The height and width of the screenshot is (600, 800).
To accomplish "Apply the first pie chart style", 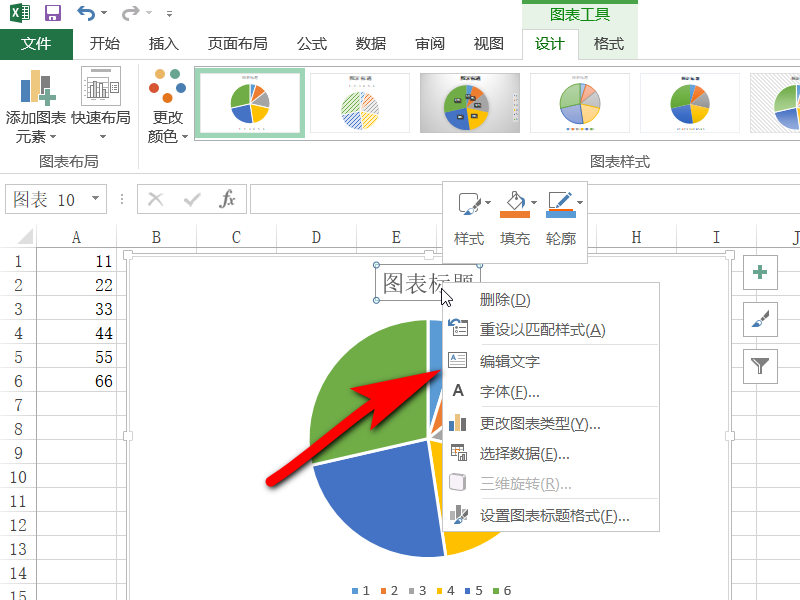I will (x=250, y=103).
